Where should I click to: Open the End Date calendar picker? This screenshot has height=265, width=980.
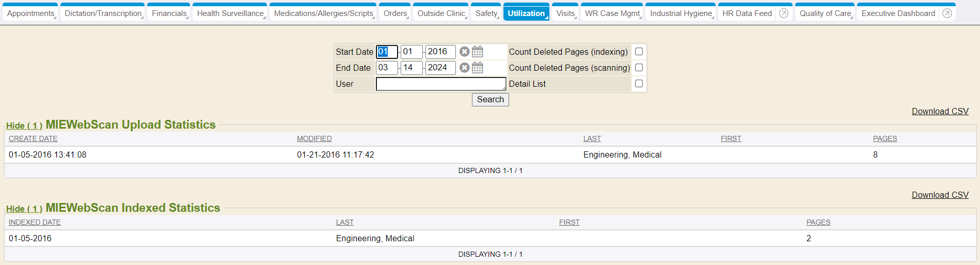(478, 68)
